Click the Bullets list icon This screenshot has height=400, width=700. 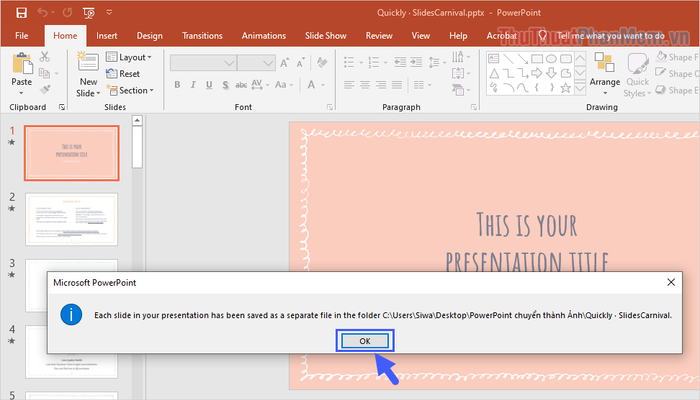[x=350, y=62]
